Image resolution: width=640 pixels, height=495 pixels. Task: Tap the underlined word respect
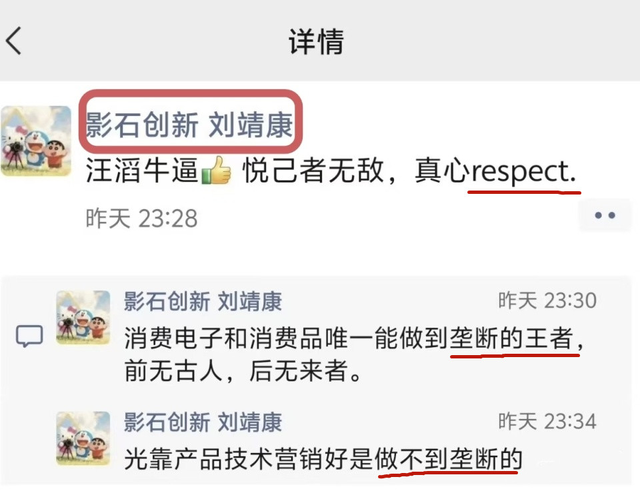(x=524, y=172)
